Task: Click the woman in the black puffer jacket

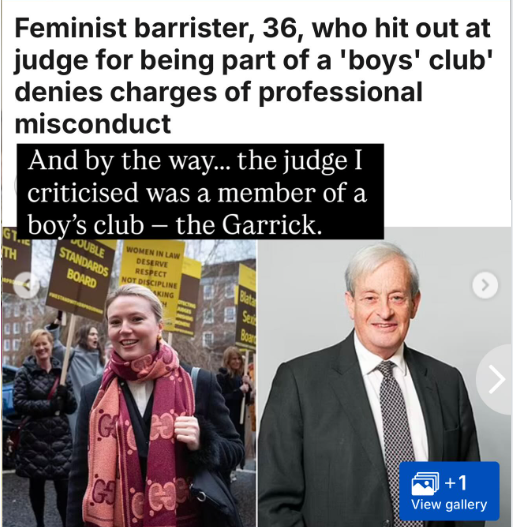Action: [x=43, y=413]
